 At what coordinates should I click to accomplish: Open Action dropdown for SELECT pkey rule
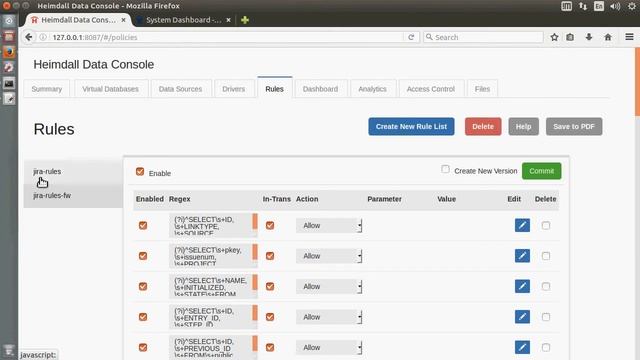click(x=329, y=256)
